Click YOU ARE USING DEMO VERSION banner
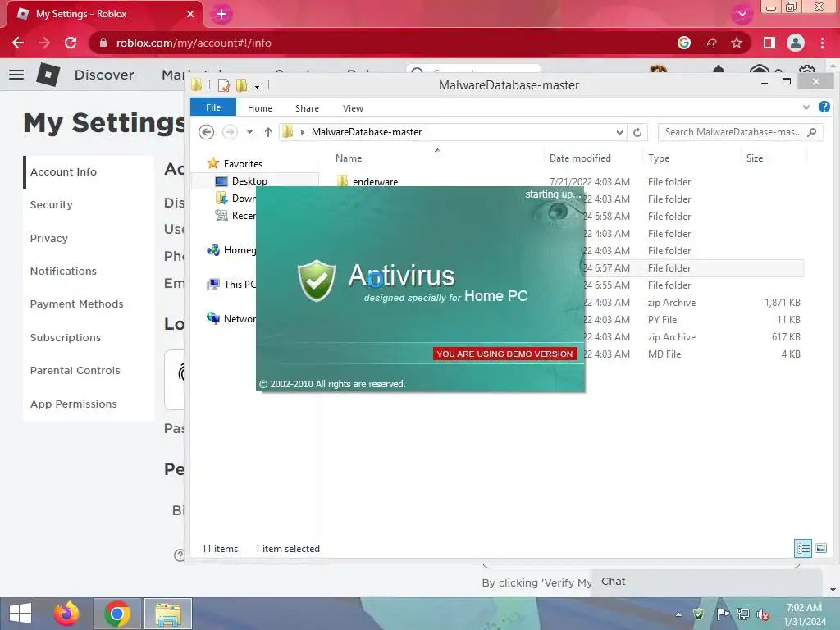The image size is (840, 630). (x=504, y=354)
